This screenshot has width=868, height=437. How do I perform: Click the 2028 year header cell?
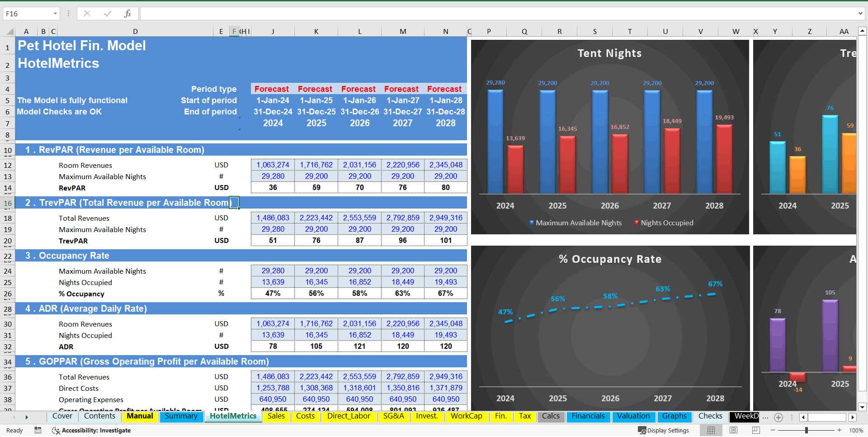click(x=446, y=123)
